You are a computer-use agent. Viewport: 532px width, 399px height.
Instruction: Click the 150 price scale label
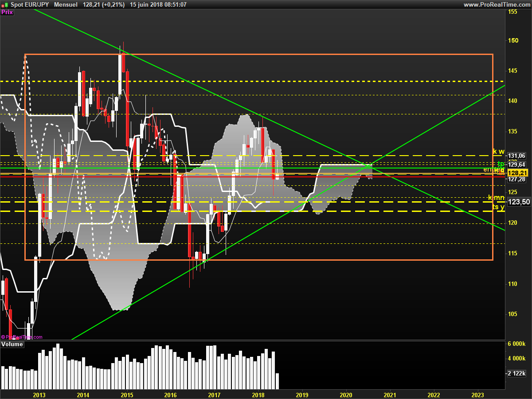pyautogui.click(x=512, y=40)
